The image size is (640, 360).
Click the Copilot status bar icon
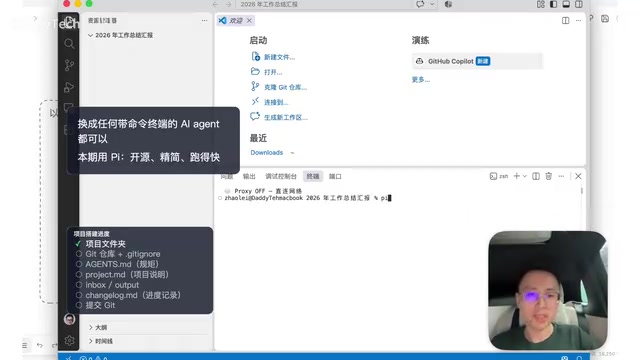[x=564, y=358]
